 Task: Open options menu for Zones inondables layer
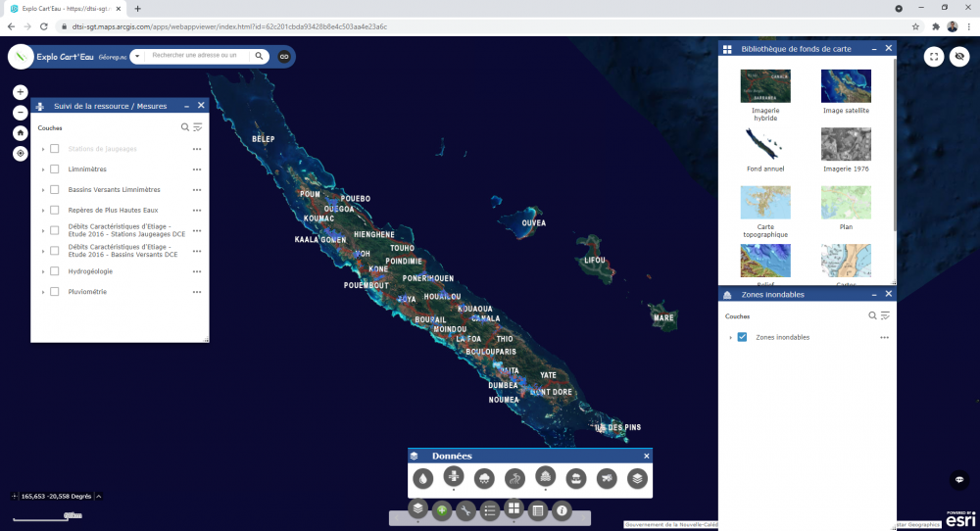point(884,337)
